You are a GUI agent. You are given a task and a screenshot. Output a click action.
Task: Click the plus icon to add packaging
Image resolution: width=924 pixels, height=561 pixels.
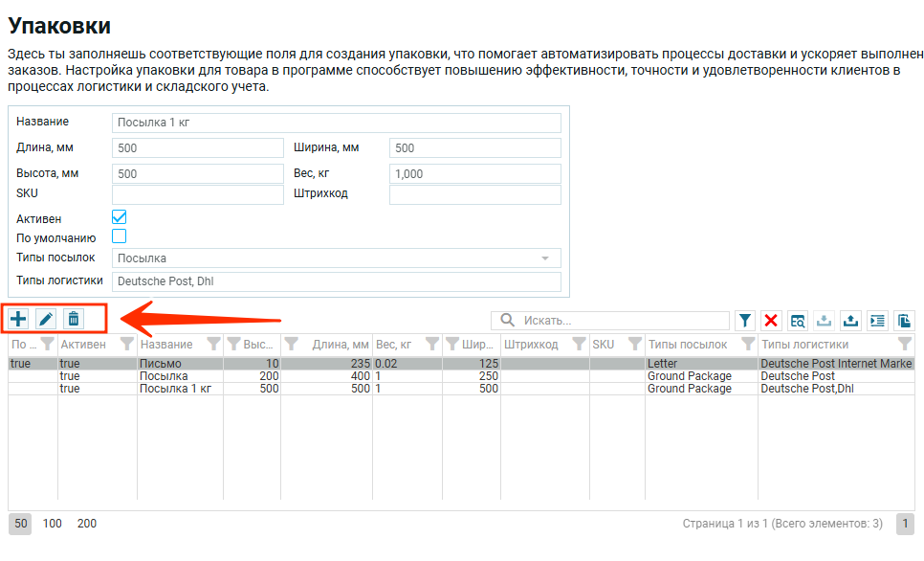18,320
